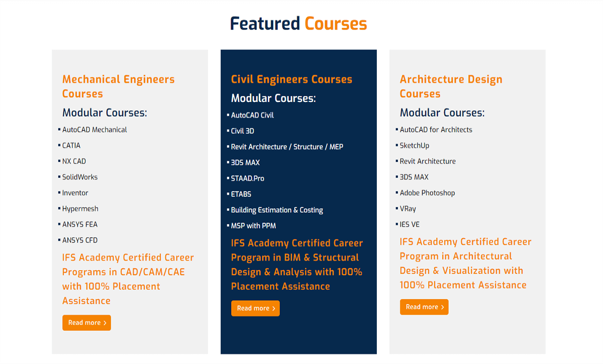Screen dimensions: 603x364
Task: Select SolidWorks course item
Action: pos(80,177)
